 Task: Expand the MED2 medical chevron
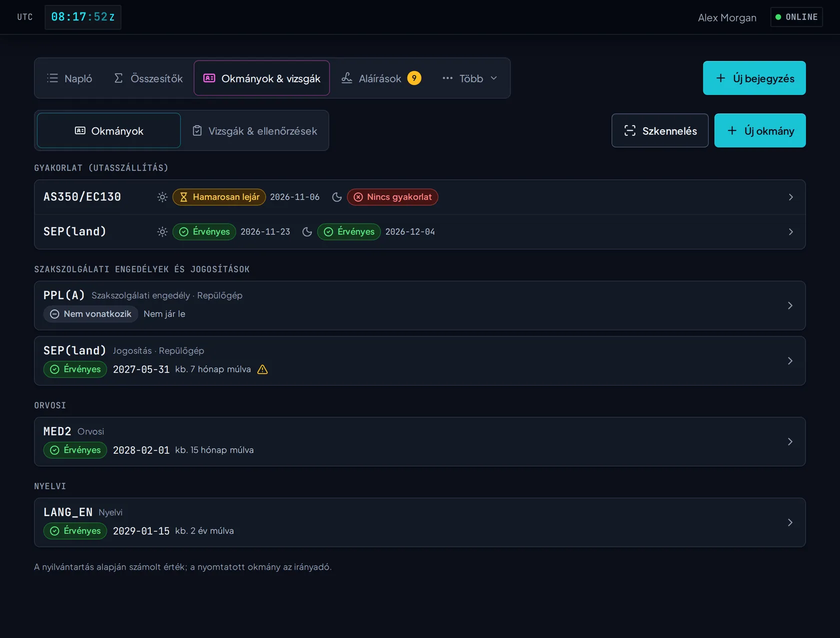pyautogui.click(x=790, y=442)
